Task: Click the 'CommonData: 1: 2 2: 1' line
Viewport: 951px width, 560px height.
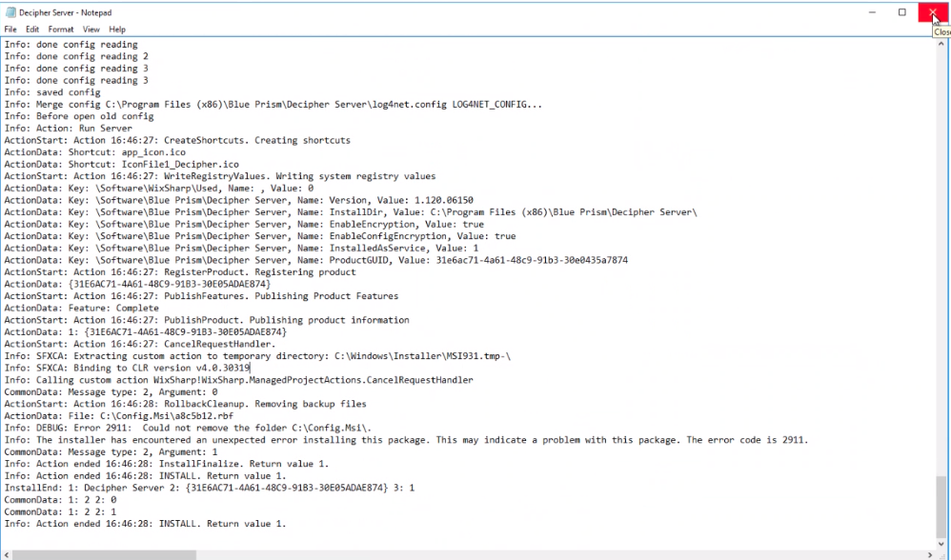Action: (x=61, y=512)
